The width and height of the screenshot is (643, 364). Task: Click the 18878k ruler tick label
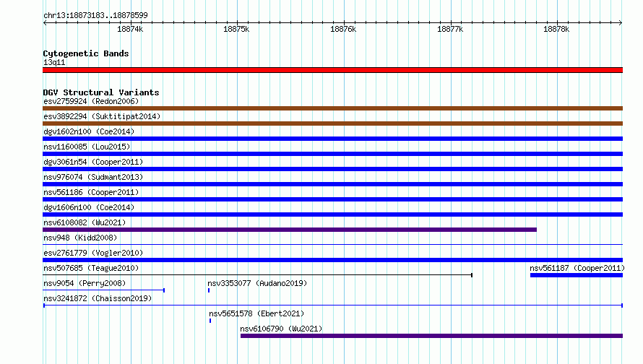tap(556, 29)
